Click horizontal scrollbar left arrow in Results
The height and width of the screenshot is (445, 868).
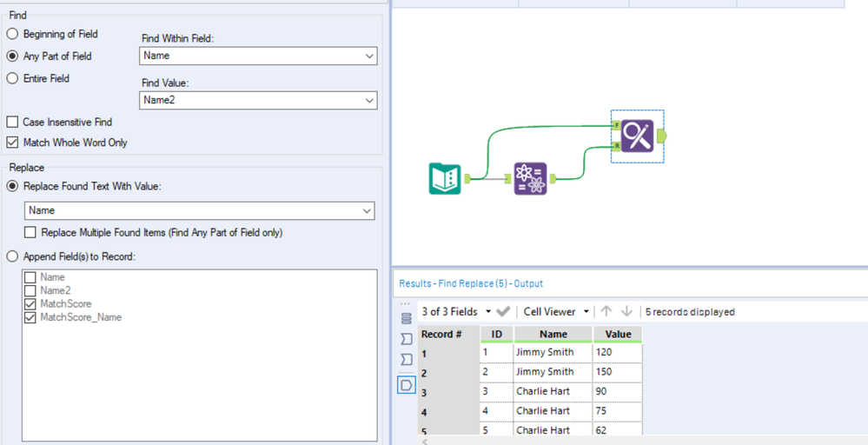coord(425,442)
